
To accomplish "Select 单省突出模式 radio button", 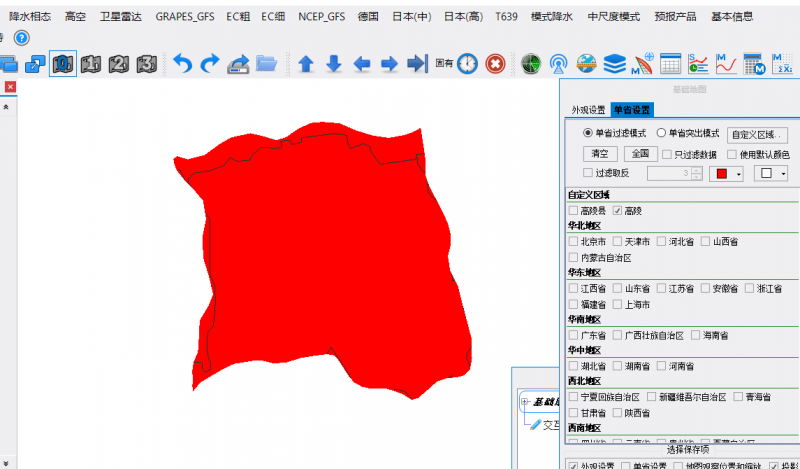I will point(661,133).
